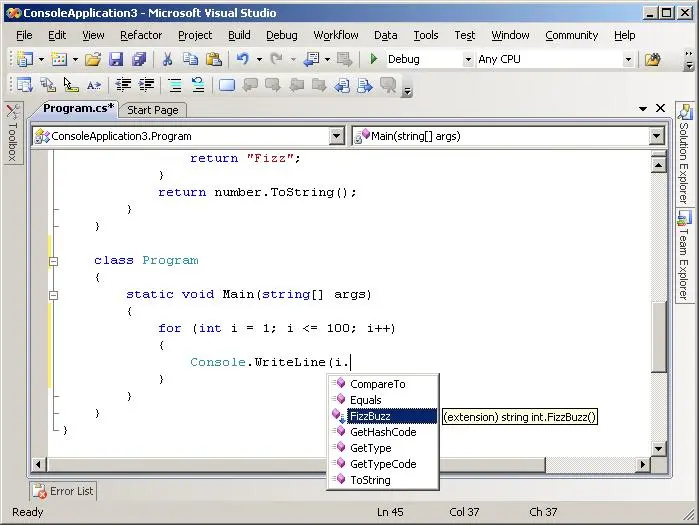Open the Community menu
Viewport: 699px width, 525px height.
click(572, 35)
